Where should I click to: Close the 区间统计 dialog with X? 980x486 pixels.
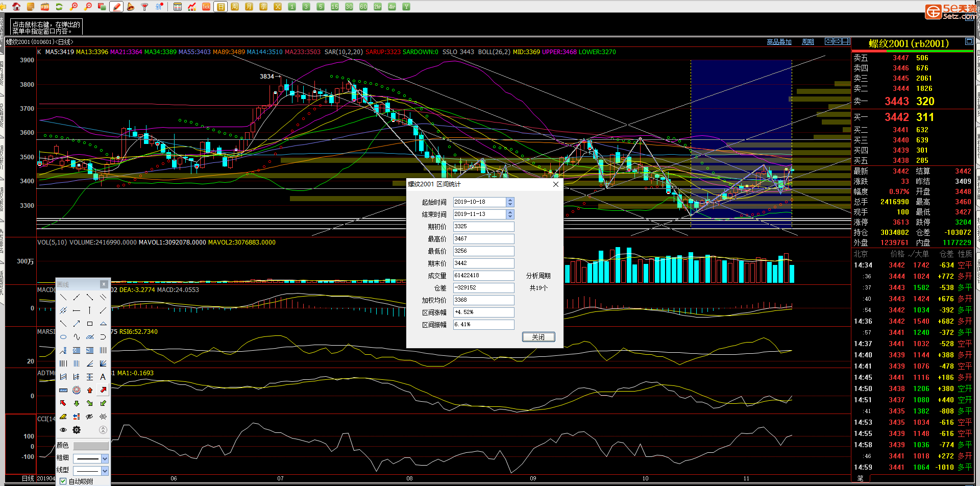coord(556,184)
